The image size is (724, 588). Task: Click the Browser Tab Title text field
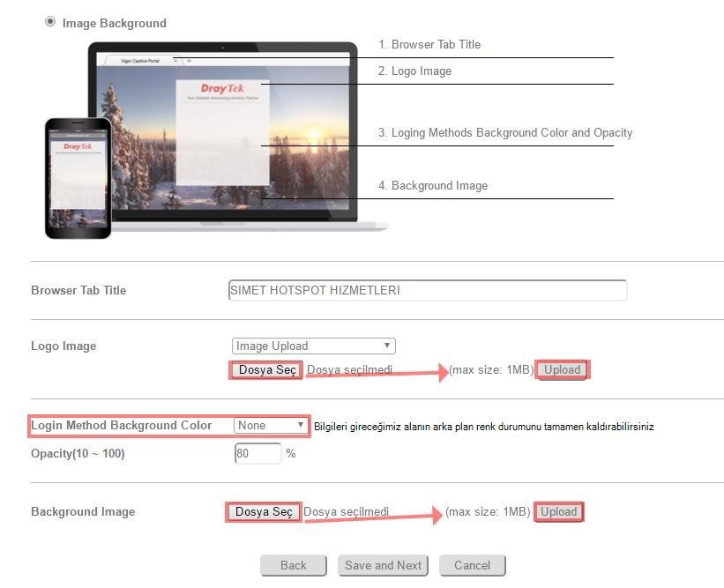pyautogui.click(x=427, y=290)
